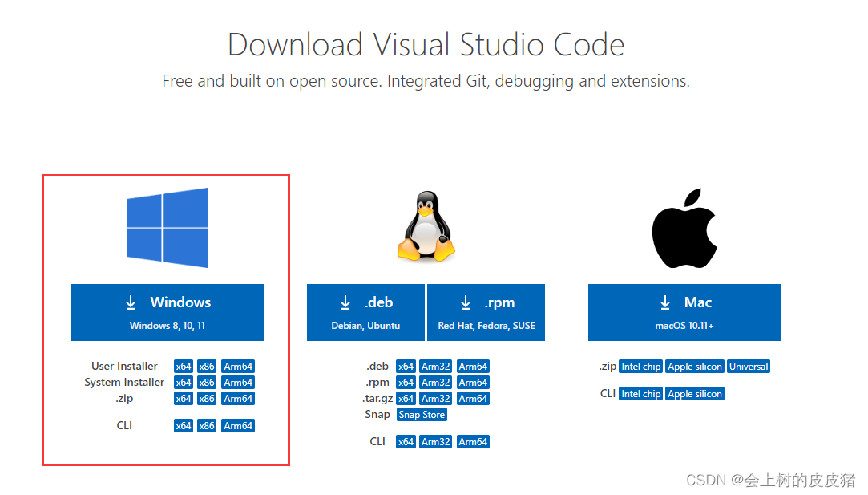Image resolution: width=868 pixels, height=495 pixels.
Task: Get Windows .zip x64 build
Action: pyautogui.click(x=184, y=399)
